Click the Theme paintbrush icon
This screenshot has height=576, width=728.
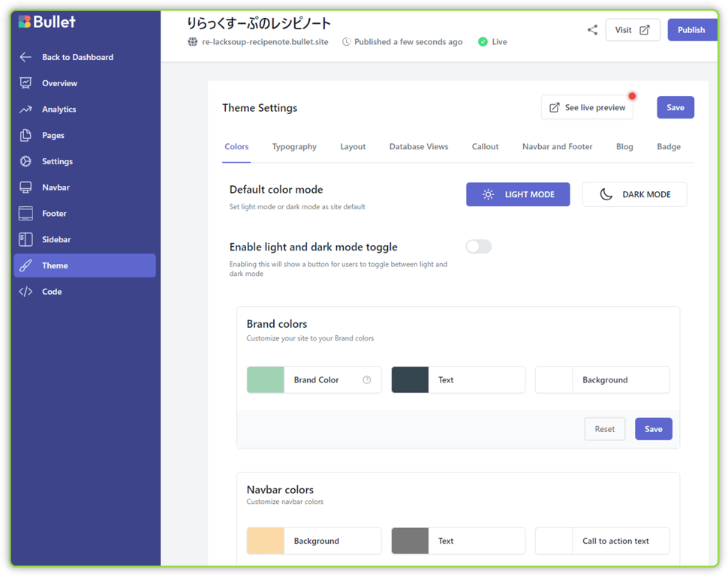(x=26, y=265)
